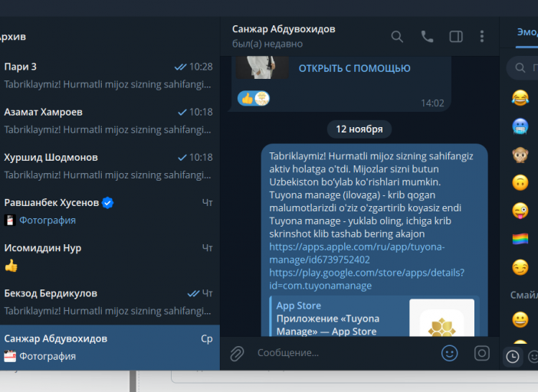
Task: Insert the crying-laughing emoji
Action: pyautogui.click(x=520, y=98)
